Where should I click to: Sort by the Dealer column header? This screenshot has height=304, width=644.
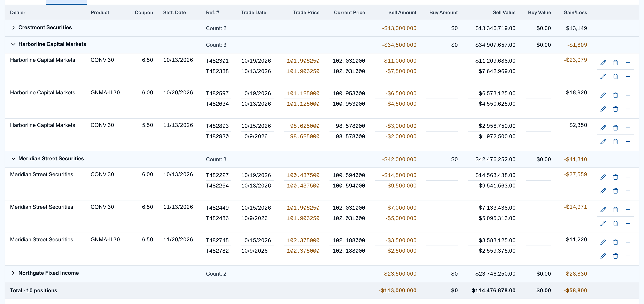(x=18, y=13)
